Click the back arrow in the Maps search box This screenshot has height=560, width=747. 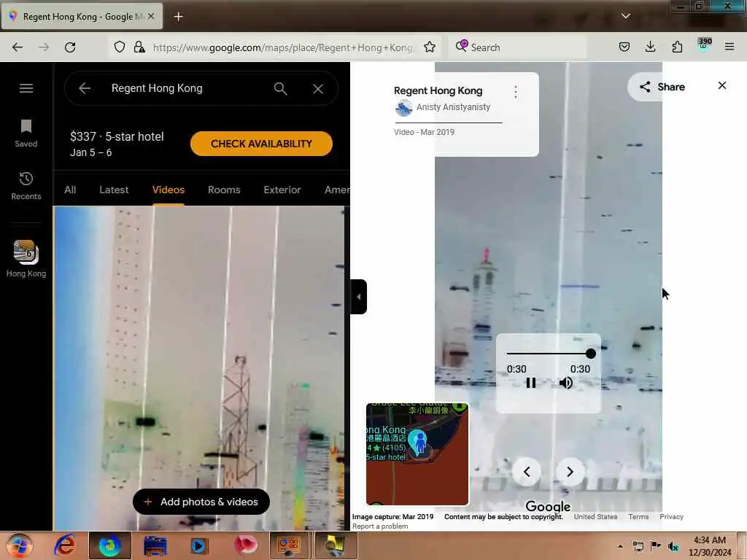tap(85, 88)
